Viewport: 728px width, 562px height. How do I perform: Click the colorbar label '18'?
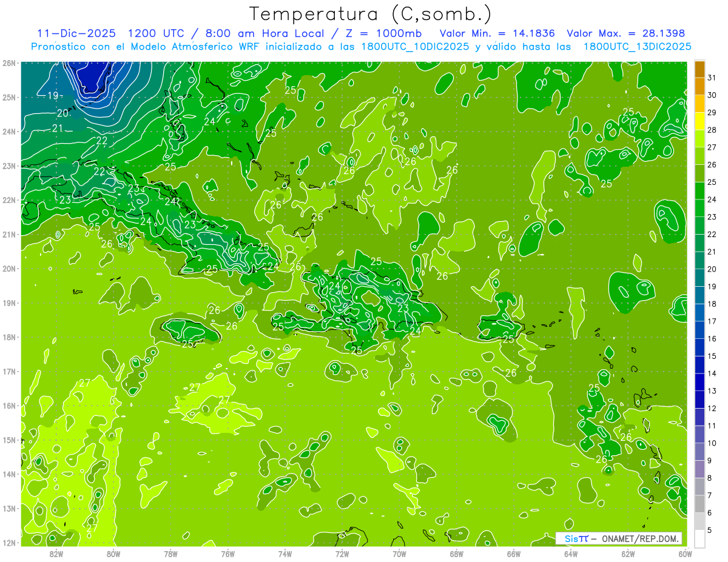pos(712,304)
